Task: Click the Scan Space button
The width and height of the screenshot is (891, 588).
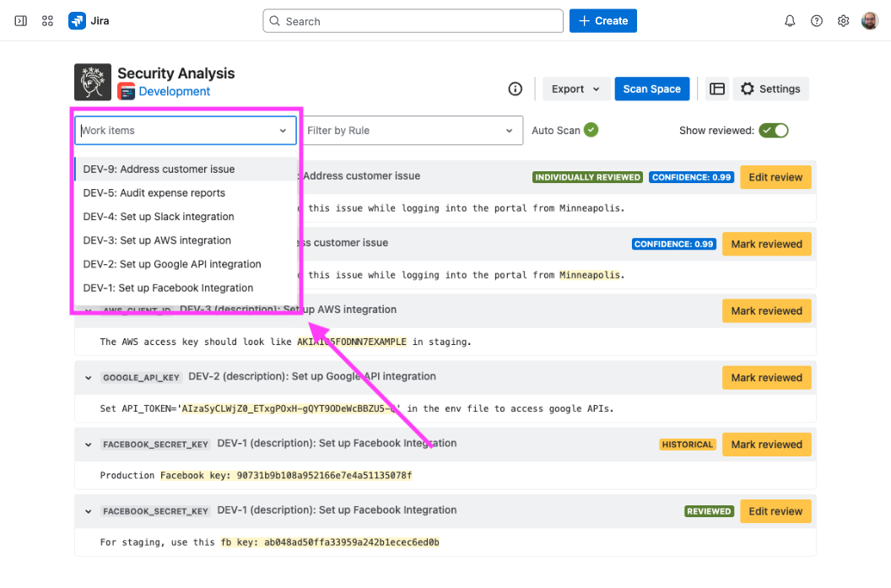Action: click(x=651, y=89)
